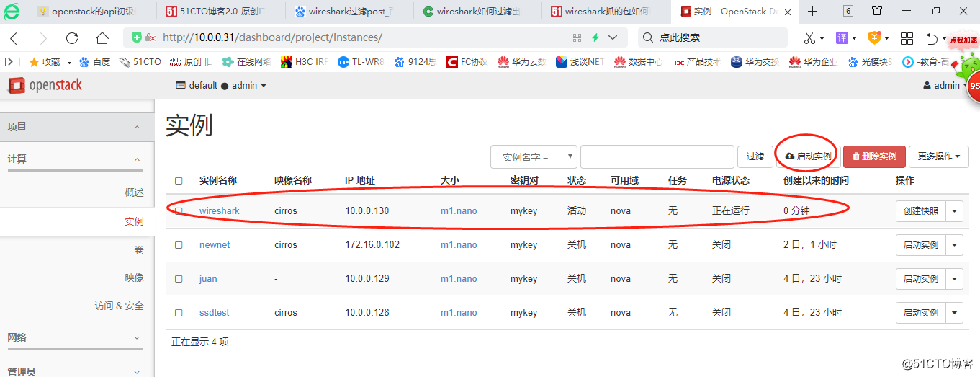The width and height of the screenshot is (980, 377).
Task: Click the openstack logo
Action: pos(45,85)
